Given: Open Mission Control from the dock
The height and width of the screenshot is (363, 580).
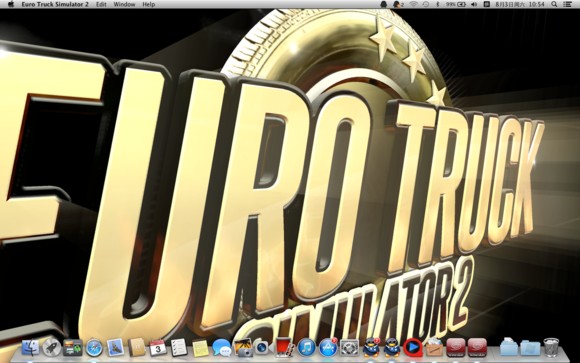Looking at the screenshot, I should tap(73, 348).
